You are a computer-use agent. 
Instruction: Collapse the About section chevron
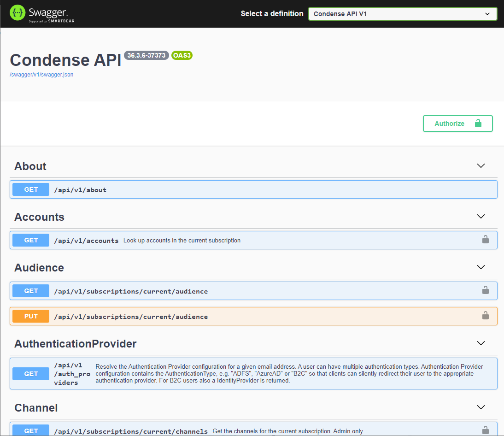481,166
